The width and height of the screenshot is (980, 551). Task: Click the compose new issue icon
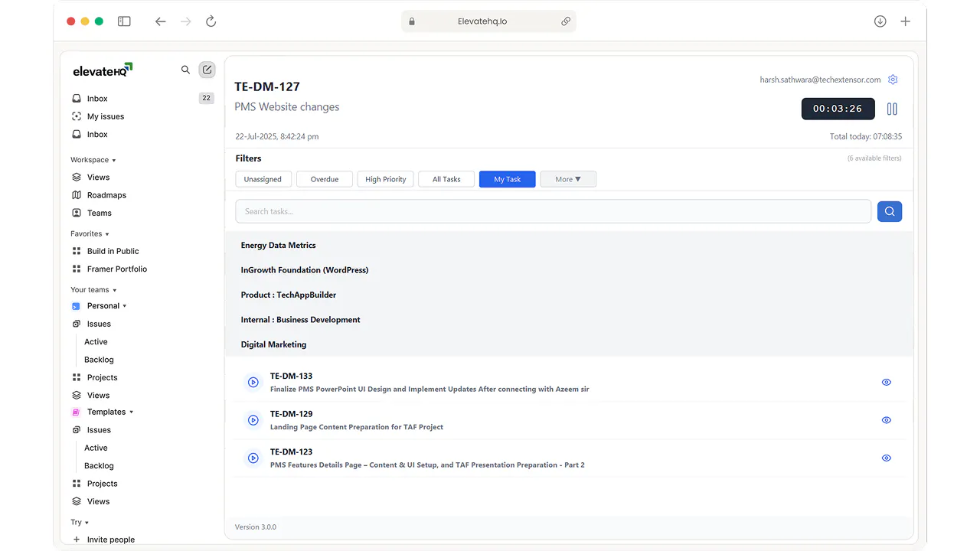[207, 70]
